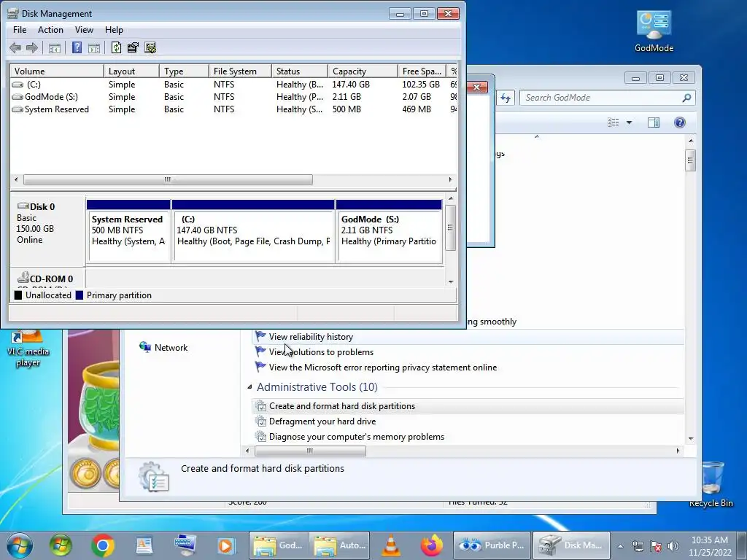The width and height of the screenshot is (747, 560).
Task: Click the volume speaker tray icon
Action: tap(673, 546)
